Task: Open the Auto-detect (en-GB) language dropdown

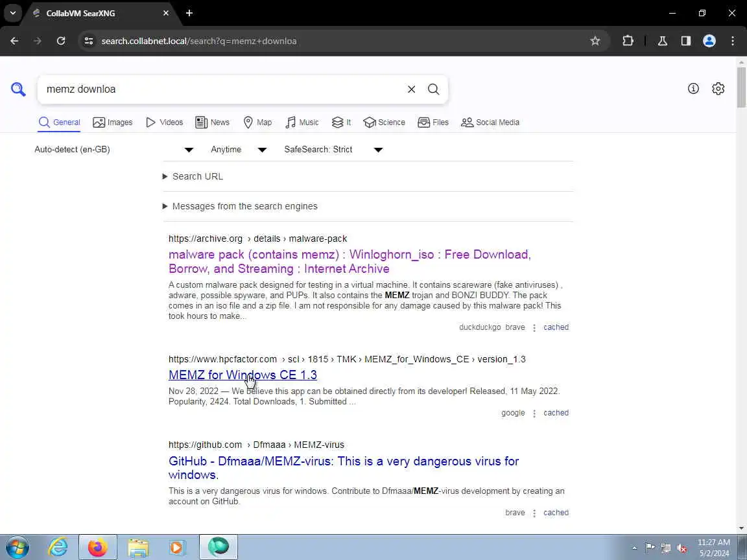Action: pos(114,150)
